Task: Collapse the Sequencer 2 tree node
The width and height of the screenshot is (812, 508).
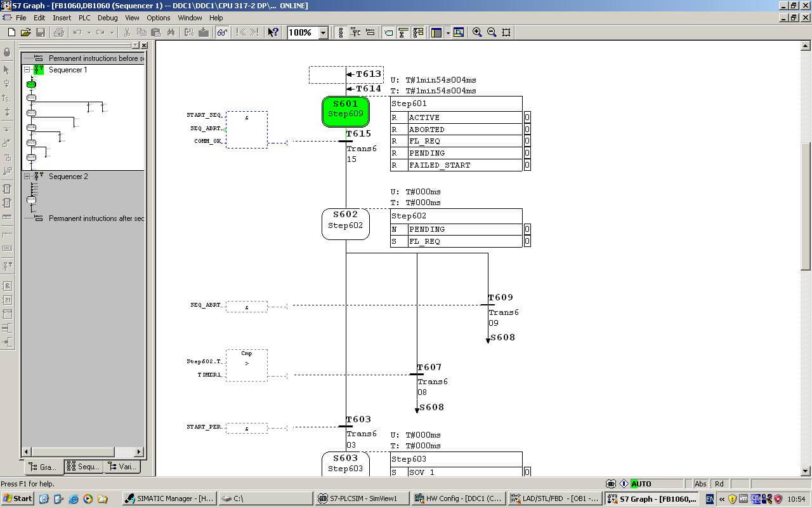Action: click(x=27, y=177)
